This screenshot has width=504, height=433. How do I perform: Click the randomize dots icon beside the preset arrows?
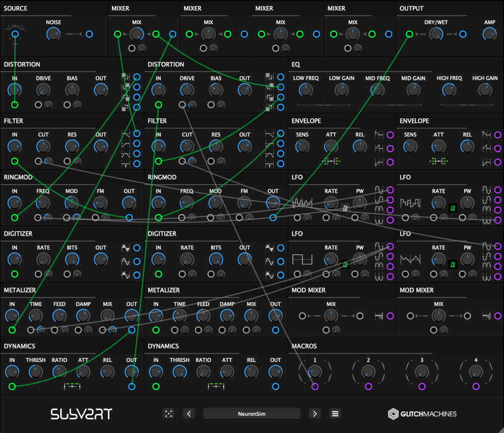tap(169, 414)
